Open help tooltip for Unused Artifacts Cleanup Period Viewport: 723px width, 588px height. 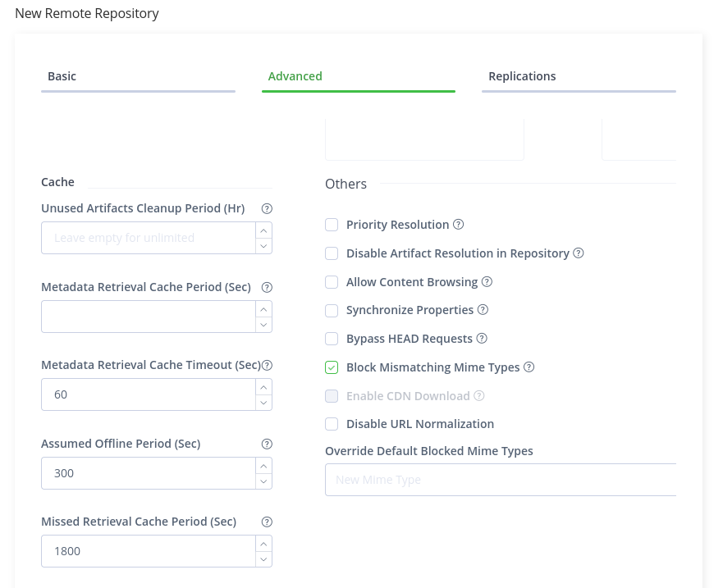[267, 208]
